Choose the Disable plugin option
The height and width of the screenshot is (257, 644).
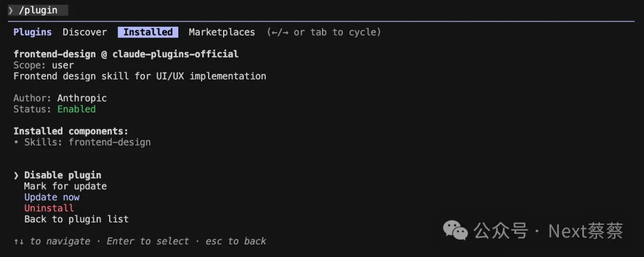pos(63,175)
